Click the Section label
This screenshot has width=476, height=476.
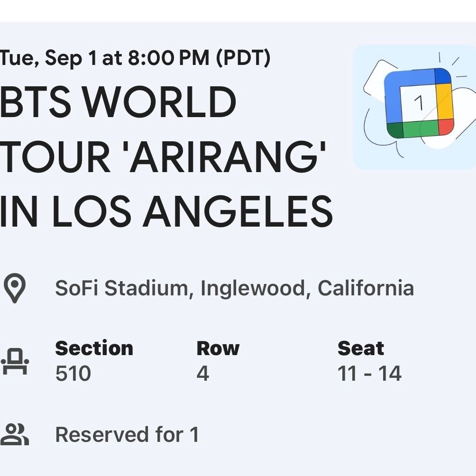tap(94, 348)
